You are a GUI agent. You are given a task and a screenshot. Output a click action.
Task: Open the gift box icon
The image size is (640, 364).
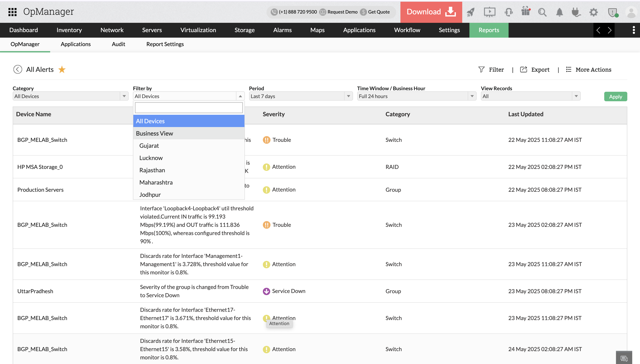526,11
